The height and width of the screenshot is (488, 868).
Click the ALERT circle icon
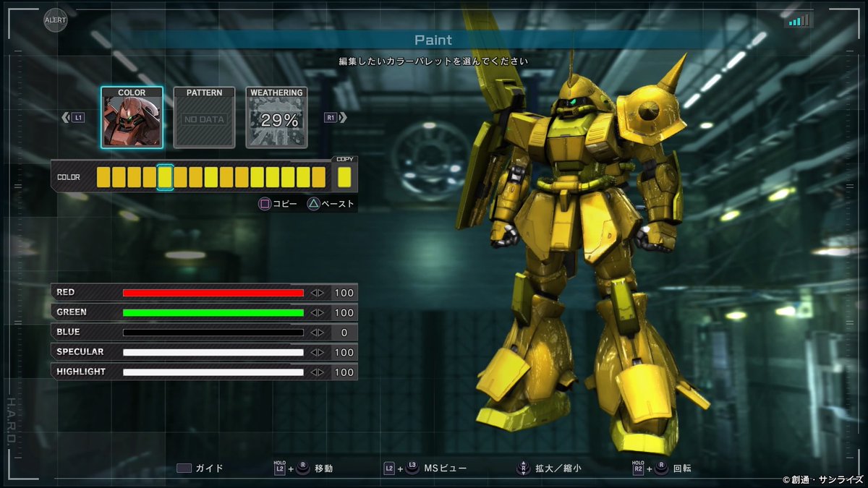coord(55,20)
